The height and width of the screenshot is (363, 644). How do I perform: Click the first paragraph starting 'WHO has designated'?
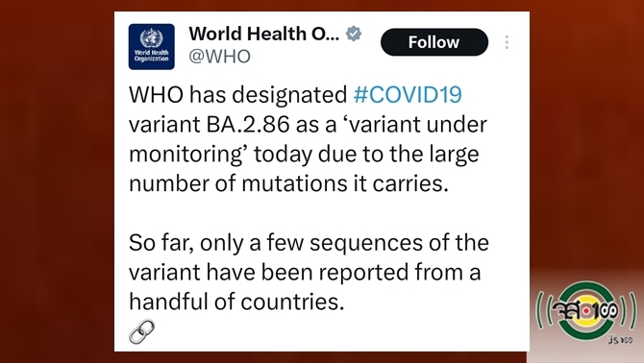308,139
